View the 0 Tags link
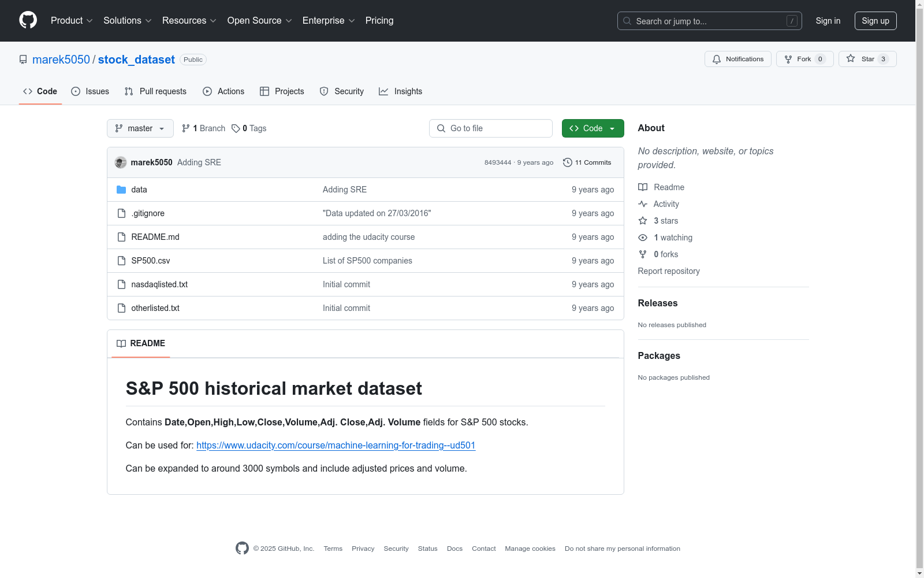Screen dimensions: 924x578 [249, 128]
